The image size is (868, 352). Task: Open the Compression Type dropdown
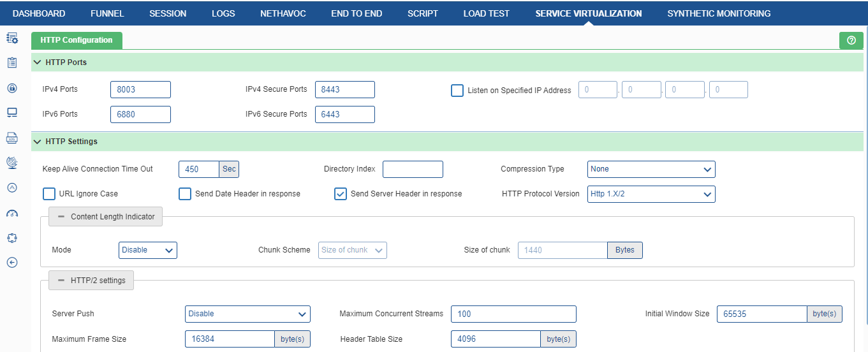pos(651,169)
